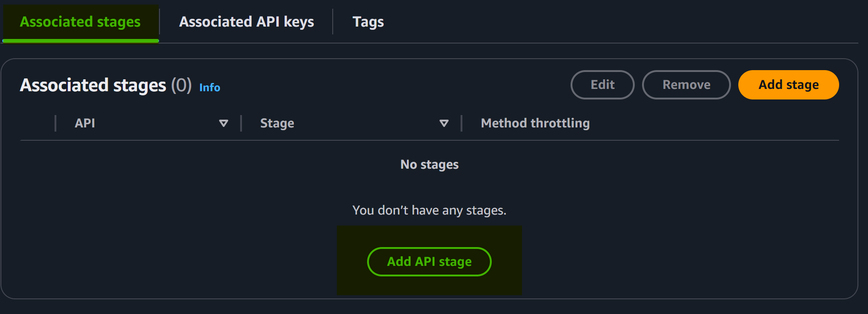Sort by the API column arrow
The width and height of the screenshot is (868, 314).
pos(224,123)
